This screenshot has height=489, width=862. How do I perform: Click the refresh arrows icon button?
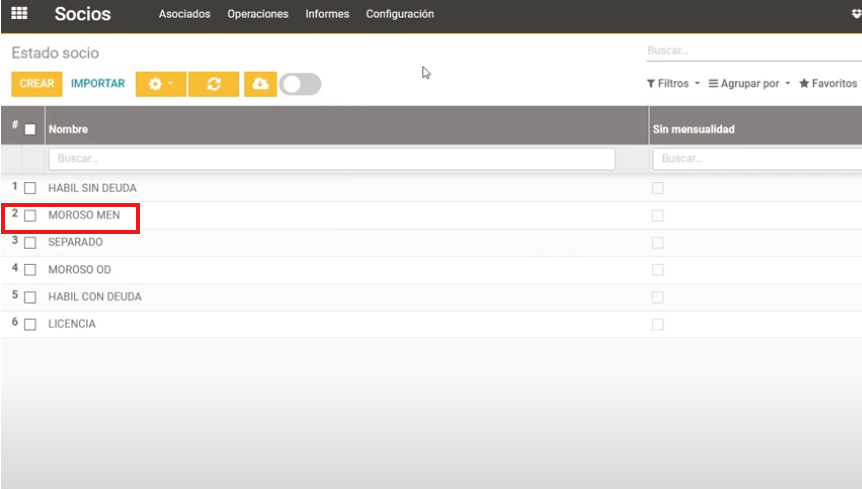(x=213, y=84)
